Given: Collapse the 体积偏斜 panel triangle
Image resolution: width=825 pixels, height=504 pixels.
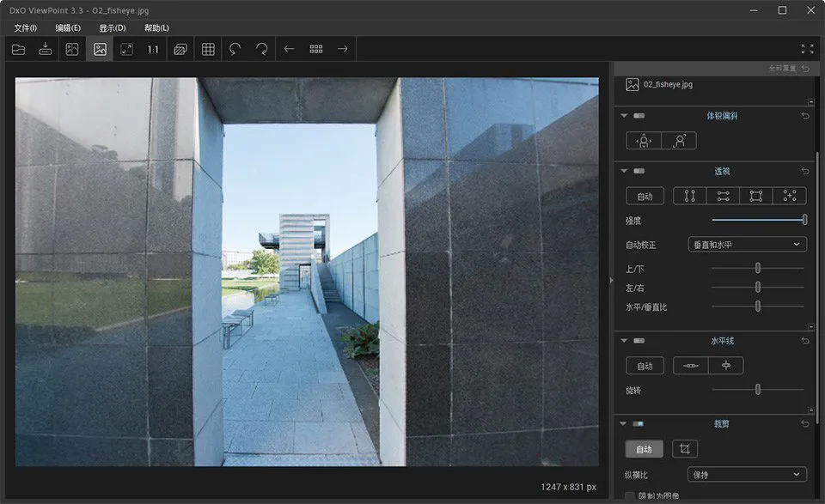Looking at the screenshot, I should 624,116.
